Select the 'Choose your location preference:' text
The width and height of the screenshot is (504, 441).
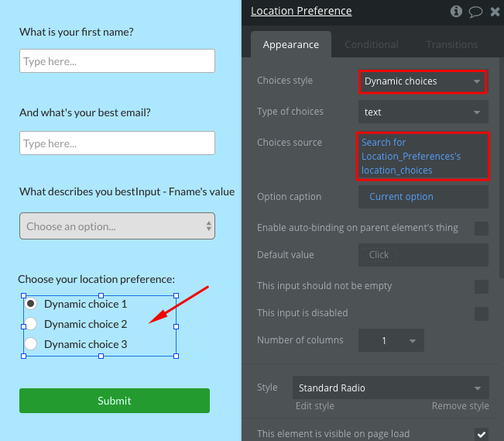[x=97, y=280]
